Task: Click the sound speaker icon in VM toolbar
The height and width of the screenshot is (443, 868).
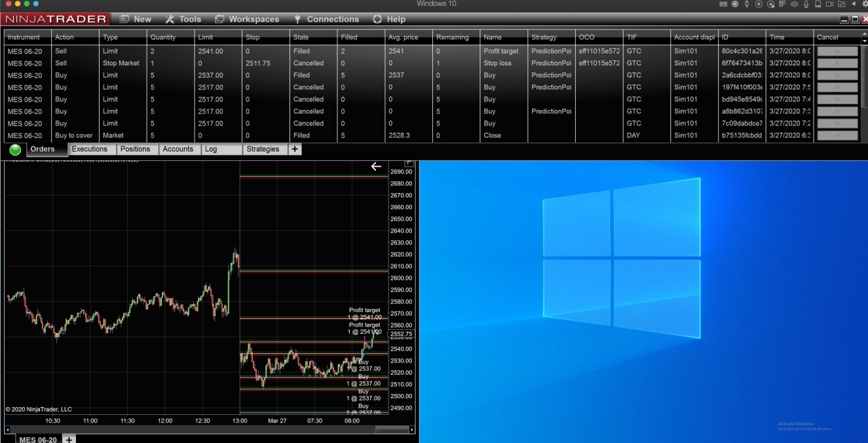Action: pos(794,4)
